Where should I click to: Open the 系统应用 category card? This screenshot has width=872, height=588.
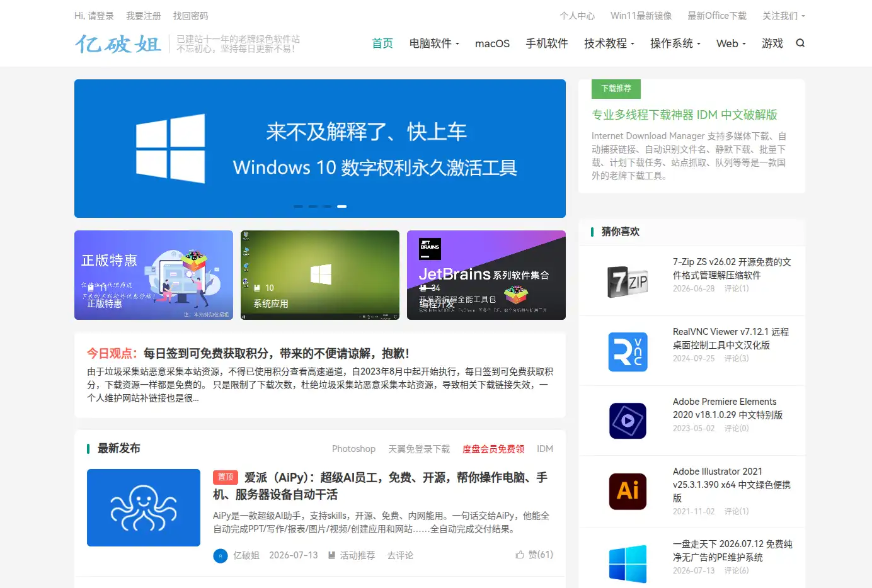(x=320, y=275)
